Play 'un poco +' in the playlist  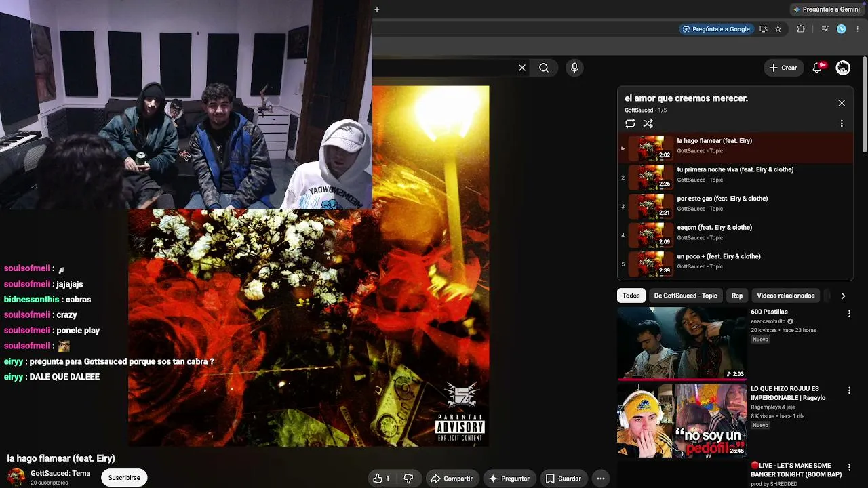click(x=736, y=264)
